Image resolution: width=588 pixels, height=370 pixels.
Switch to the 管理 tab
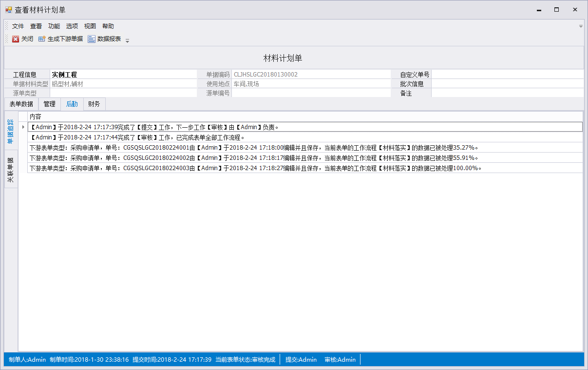49,104
